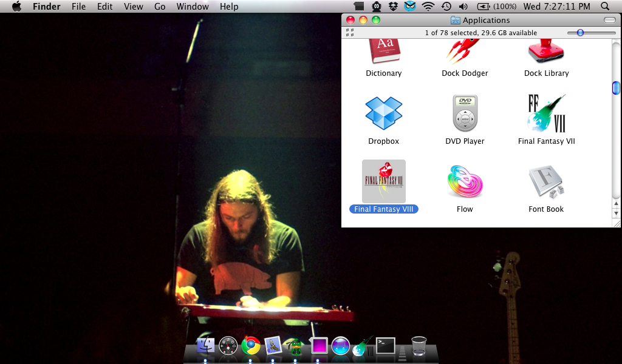This screenshot has width=622, height=364.
Task: Select the Font Book app icon
Action: 546,181
